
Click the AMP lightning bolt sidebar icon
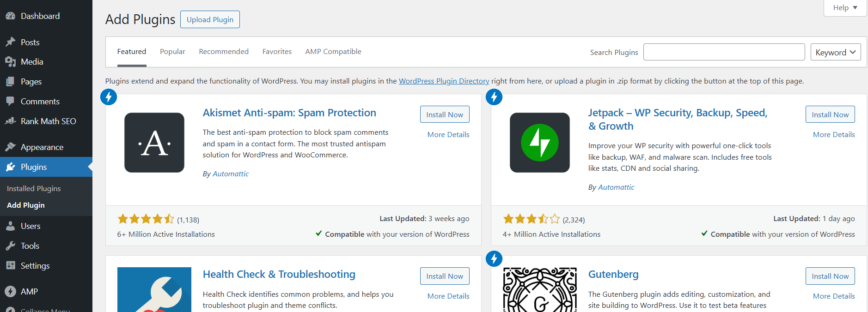coord(10,292)
